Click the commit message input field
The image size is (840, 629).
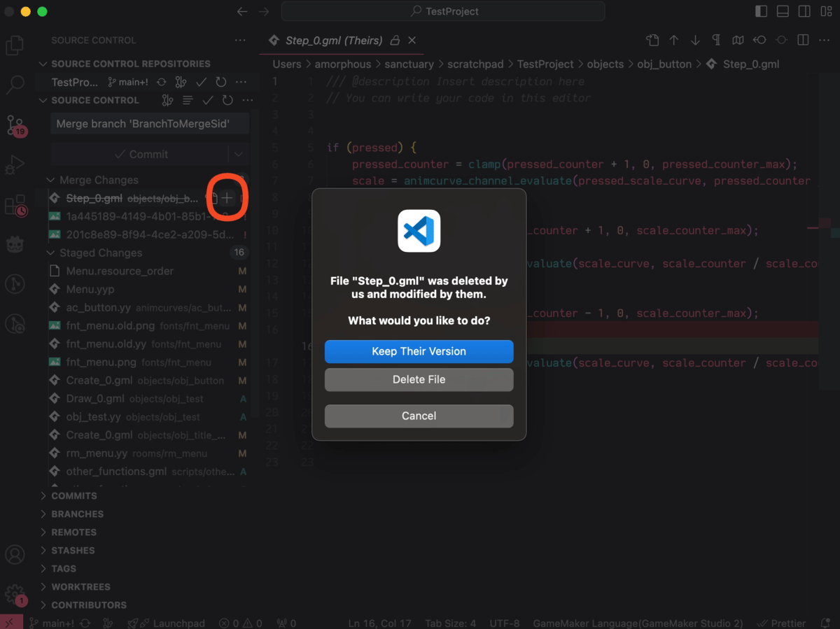coord(149,125)
